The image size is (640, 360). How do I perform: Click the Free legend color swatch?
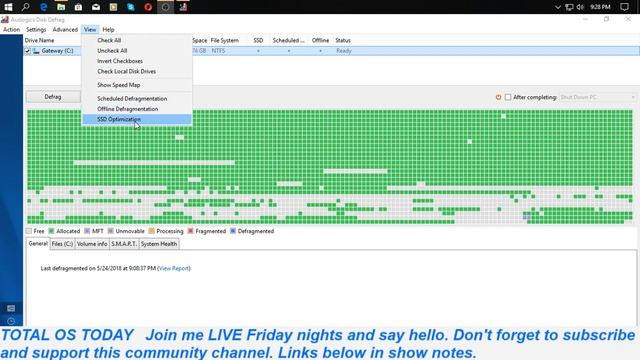point(29,231)
